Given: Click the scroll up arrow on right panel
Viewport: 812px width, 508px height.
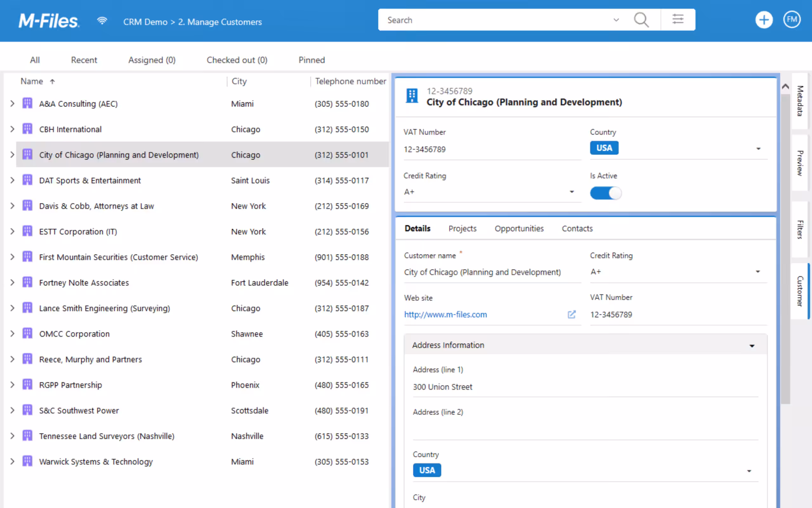Looking at the screenshot, I should tap(785, 86).
